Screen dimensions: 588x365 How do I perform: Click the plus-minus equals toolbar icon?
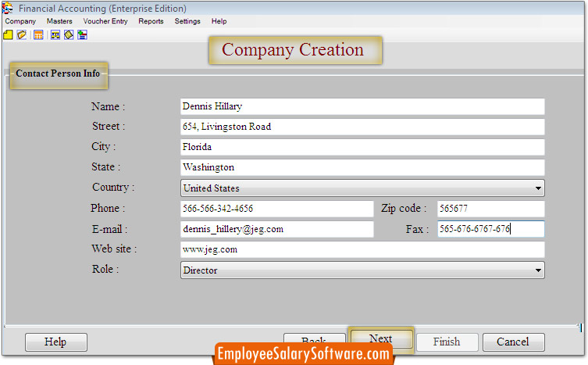pyautogui.click(x=82, y=35)
